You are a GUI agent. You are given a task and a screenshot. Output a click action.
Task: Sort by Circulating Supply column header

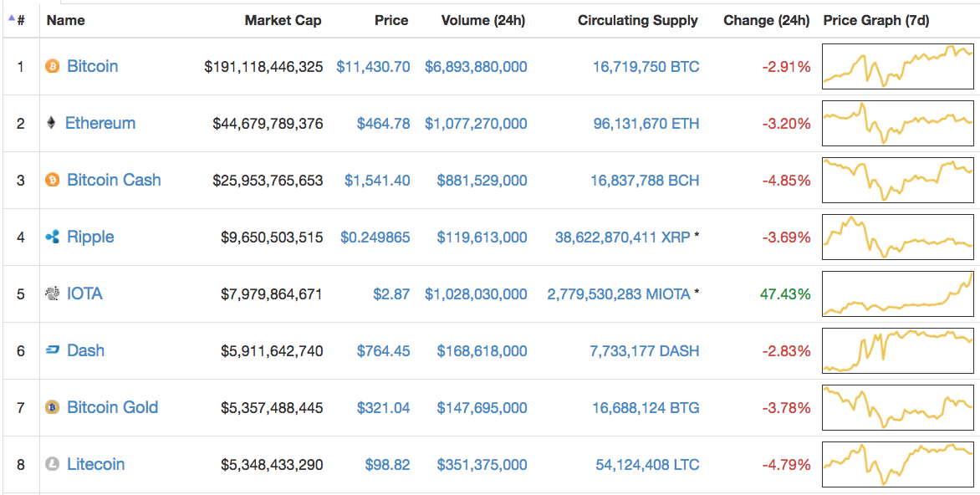(637, 20)
